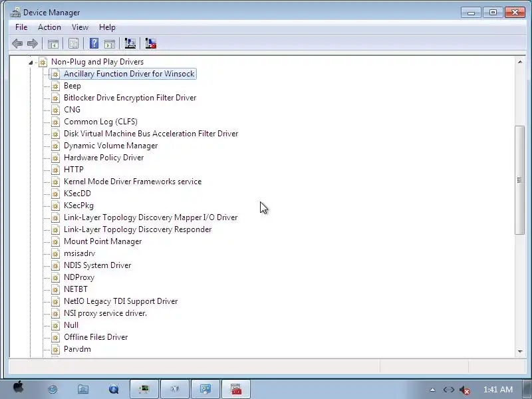The image size is (532, 399).
Task: Open the red toolbox taskbar icon
Action: [236, 389]
